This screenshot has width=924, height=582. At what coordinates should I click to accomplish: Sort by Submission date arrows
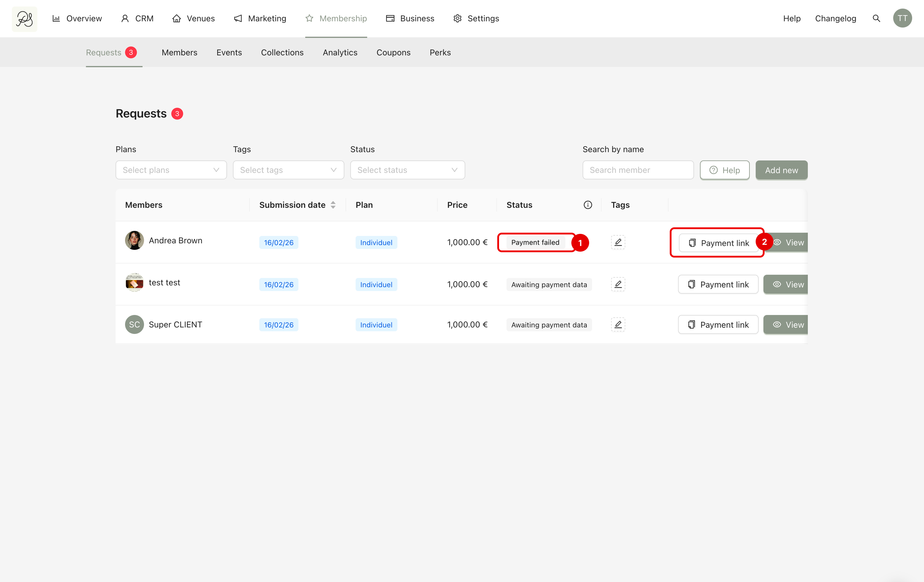click(333, 205)
